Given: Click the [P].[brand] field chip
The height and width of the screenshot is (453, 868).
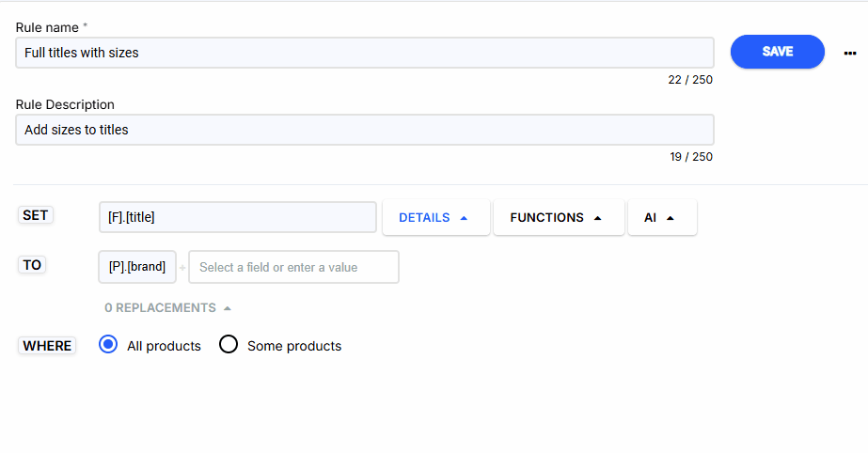Looking at the screenshot, I should click(137, 267).
